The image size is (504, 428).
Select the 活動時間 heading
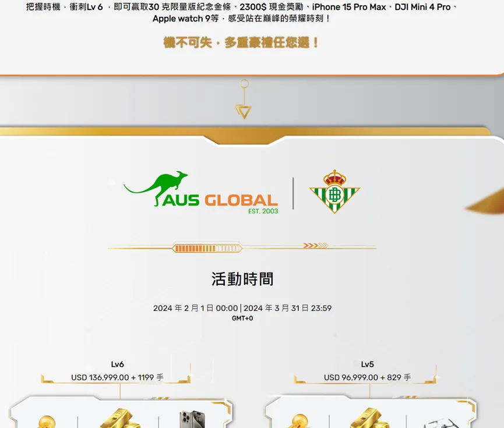coord(242,279)
